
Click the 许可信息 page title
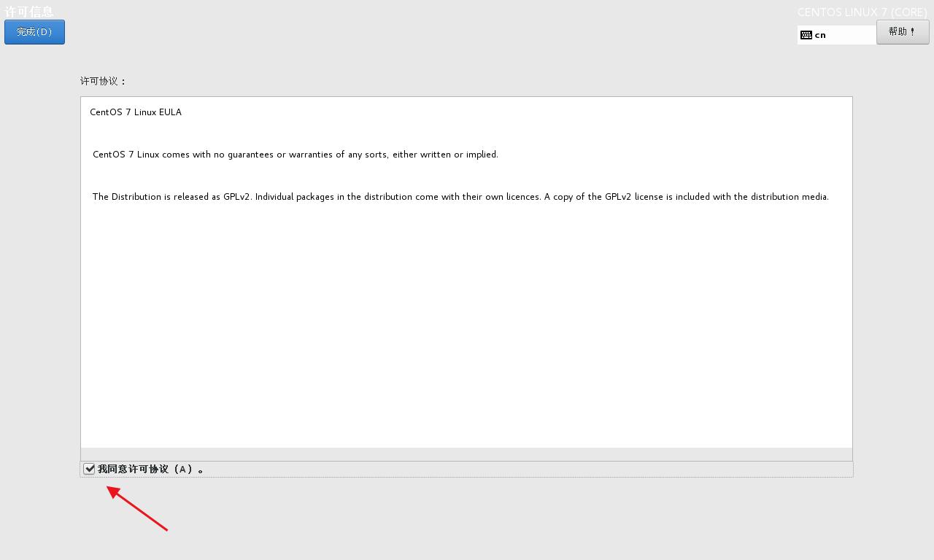click(x=29, y=12)
